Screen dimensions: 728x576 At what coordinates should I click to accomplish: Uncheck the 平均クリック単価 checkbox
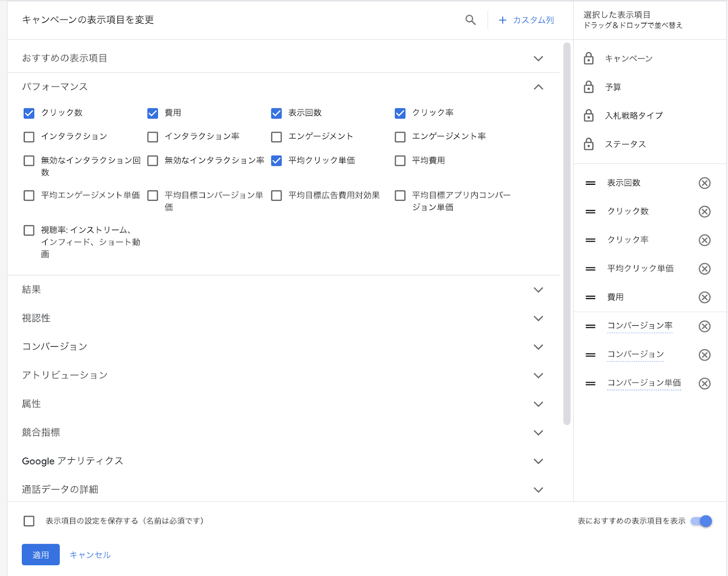click(276, 160)
